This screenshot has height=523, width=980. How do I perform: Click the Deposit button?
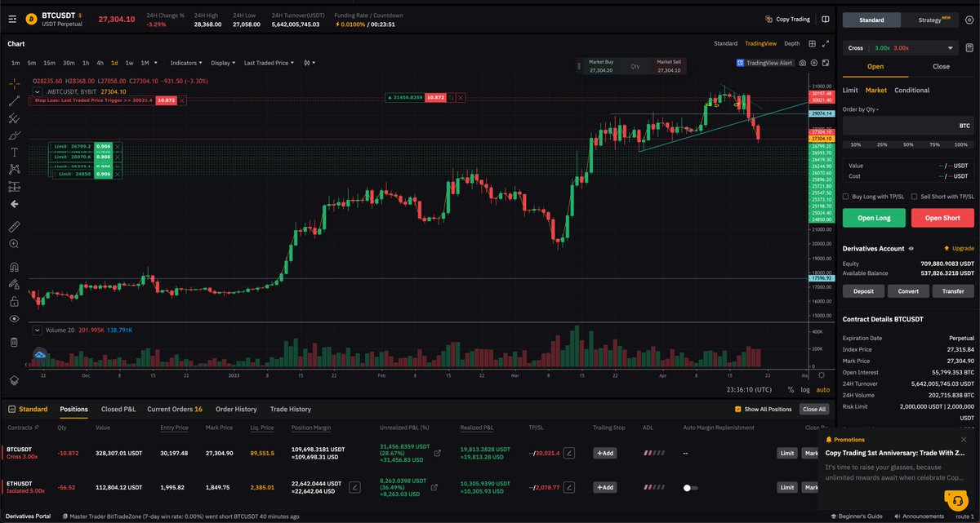(x=863, y=291)
